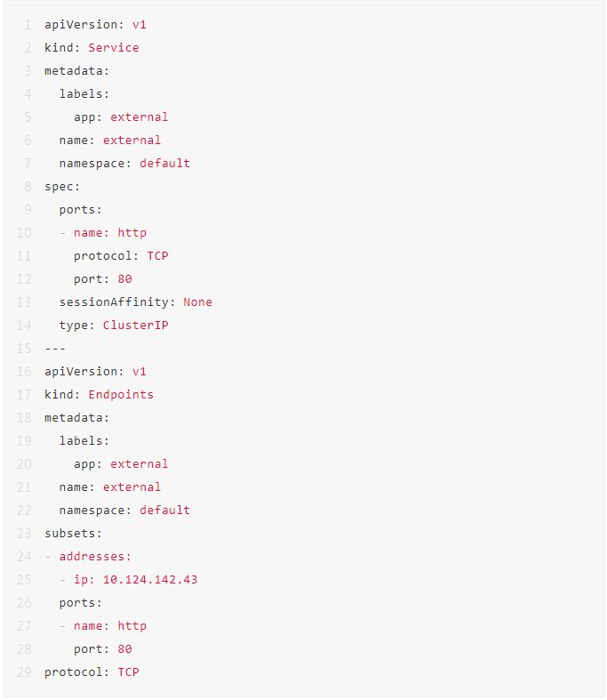Viewport: 607px width, 700px height.
Task: Click the IP address 10.124.142.43
Action: tap(149, 579)
